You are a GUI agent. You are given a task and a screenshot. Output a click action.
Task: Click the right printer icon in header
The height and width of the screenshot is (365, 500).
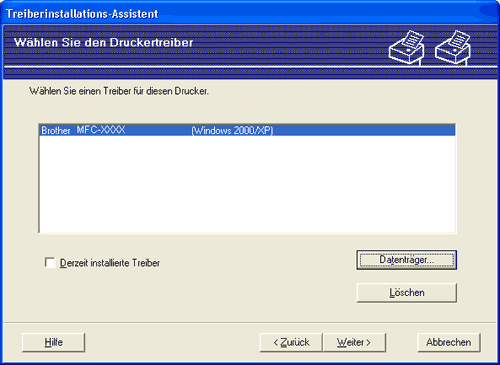point(453,47)
